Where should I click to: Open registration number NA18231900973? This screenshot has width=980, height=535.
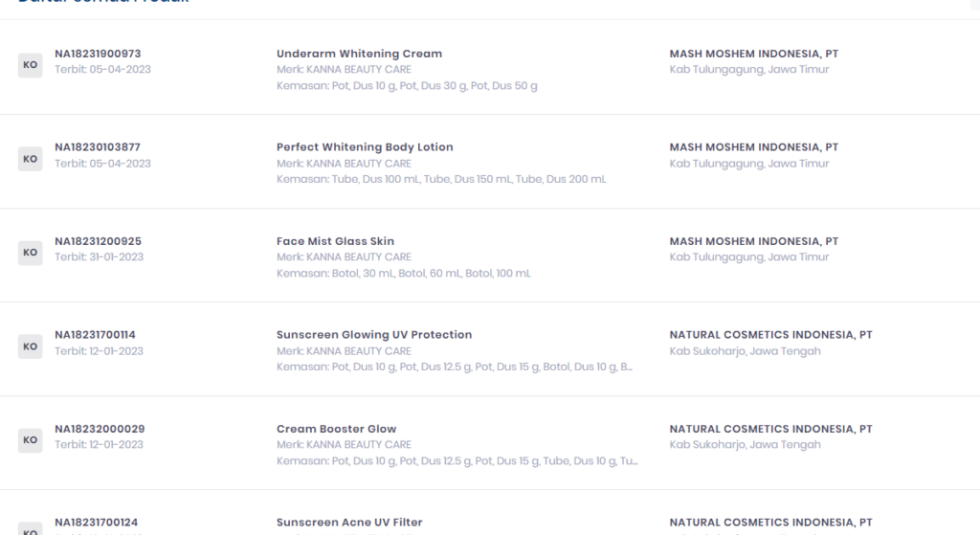coord(98,54)
